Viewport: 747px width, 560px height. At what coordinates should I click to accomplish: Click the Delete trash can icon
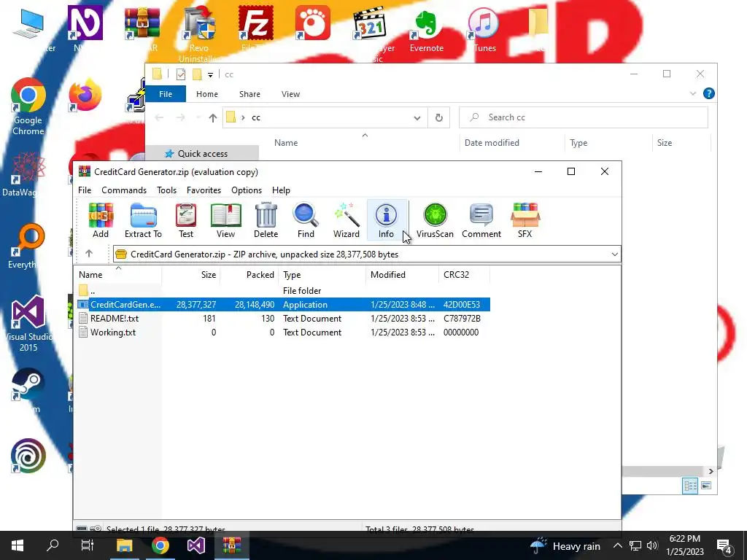pos(266,220)
